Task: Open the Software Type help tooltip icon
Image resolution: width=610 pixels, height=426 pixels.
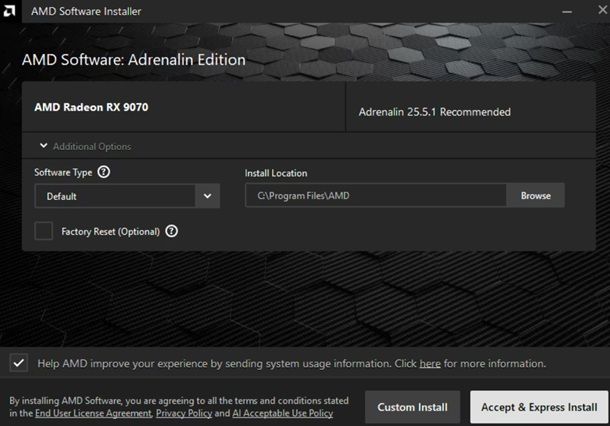Action: 104,172
